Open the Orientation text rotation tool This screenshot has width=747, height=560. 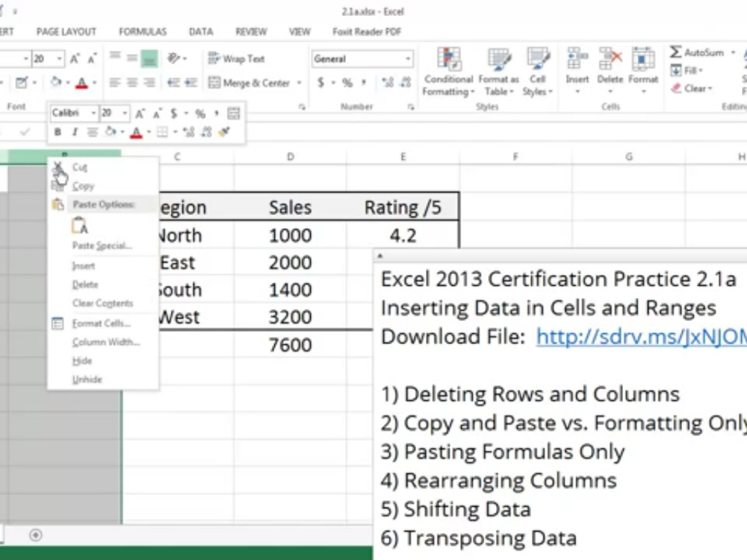[x=173, y=58]
